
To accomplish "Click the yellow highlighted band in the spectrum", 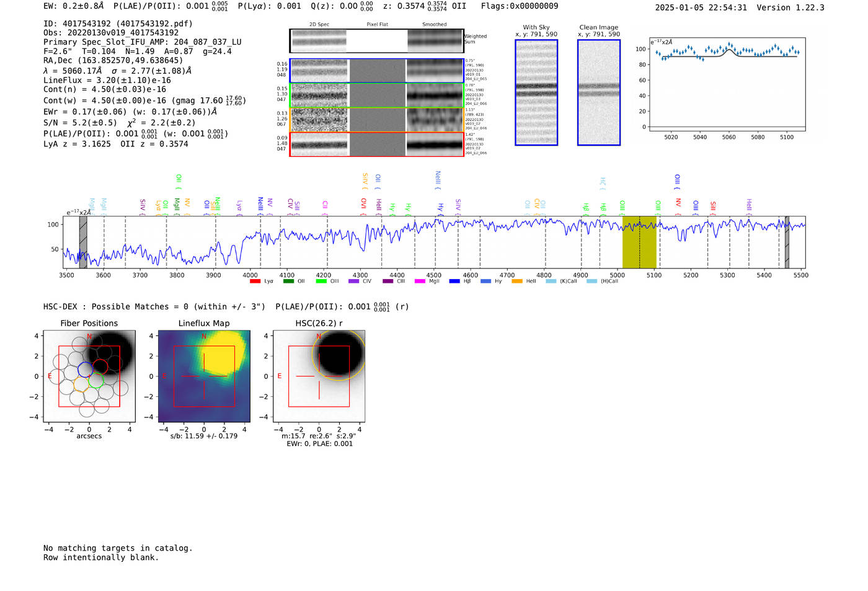I will [639, 242].
